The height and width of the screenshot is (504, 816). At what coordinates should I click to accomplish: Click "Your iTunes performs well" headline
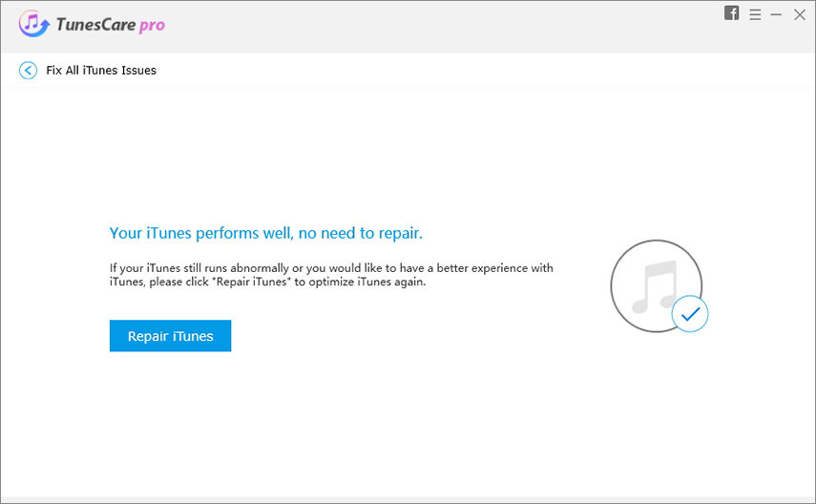click(x=266, y=233)
